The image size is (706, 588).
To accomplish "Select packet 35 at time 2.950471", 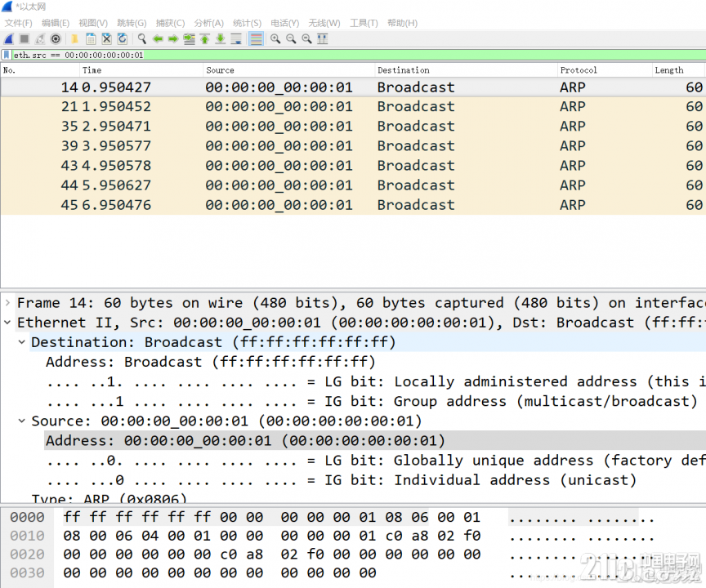I will click(353, 127).
